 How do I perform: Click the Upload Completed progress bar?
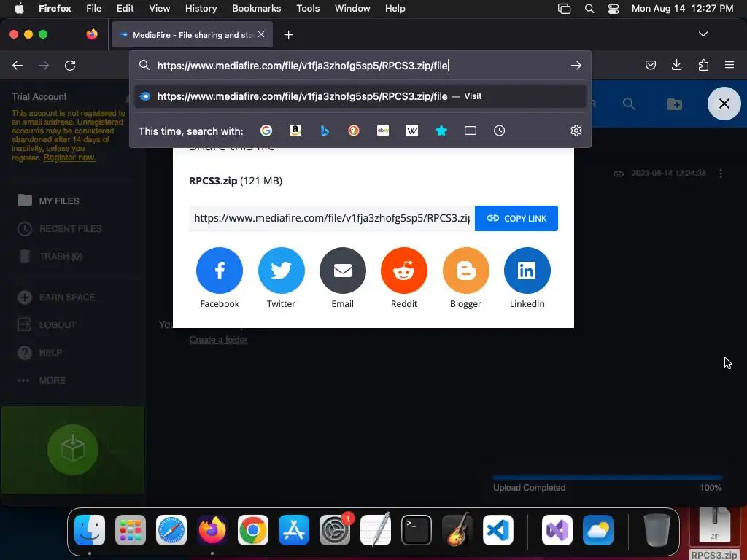(x=608, y=477)
